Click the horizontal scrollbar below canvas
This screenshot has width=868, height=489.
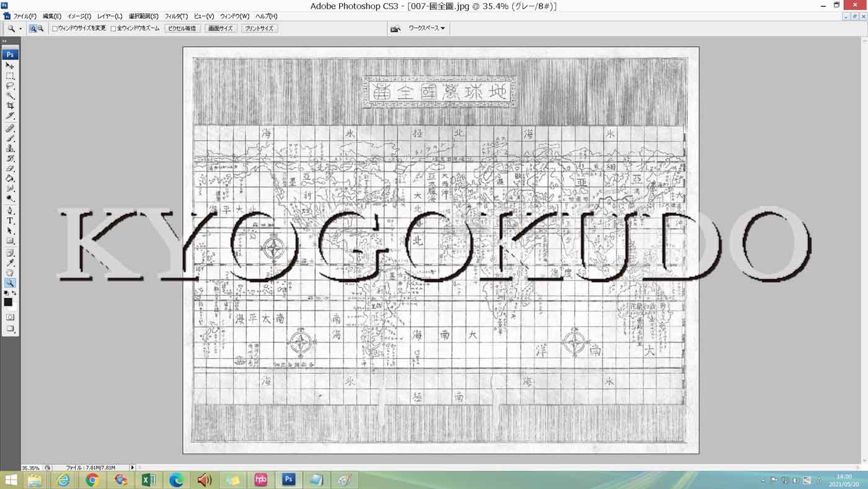pyautogui.click(x=498, y=467)
